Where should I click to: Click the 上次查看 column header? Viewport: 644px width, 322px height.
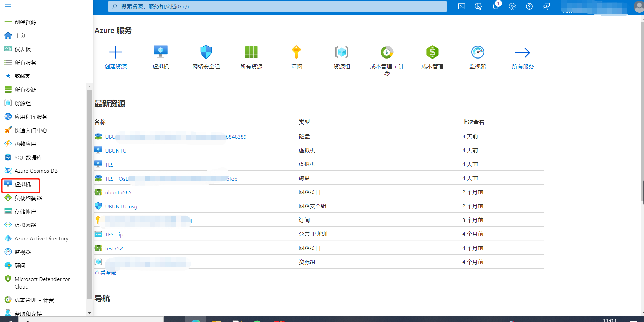[473, 122]
